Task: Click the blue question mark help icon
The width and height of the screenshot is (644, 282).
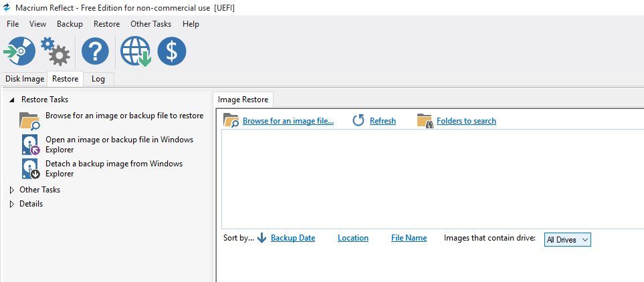Action: coord(95,51)
